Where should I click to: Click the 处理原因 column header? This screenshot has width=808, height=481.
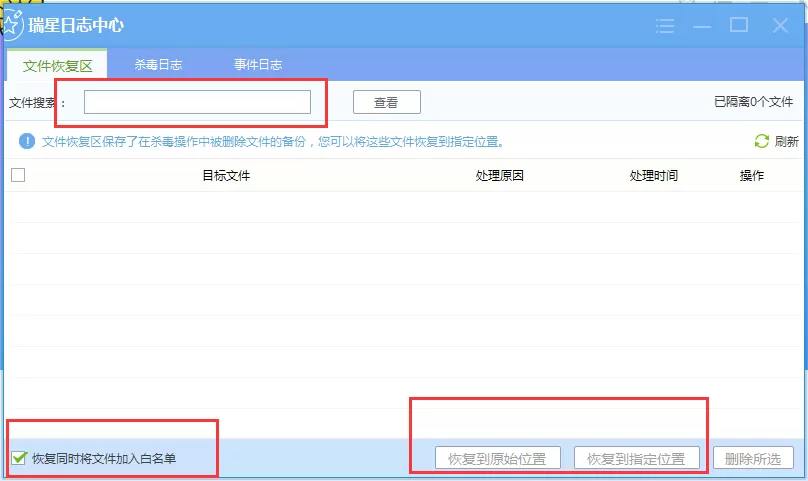[499, 176]
